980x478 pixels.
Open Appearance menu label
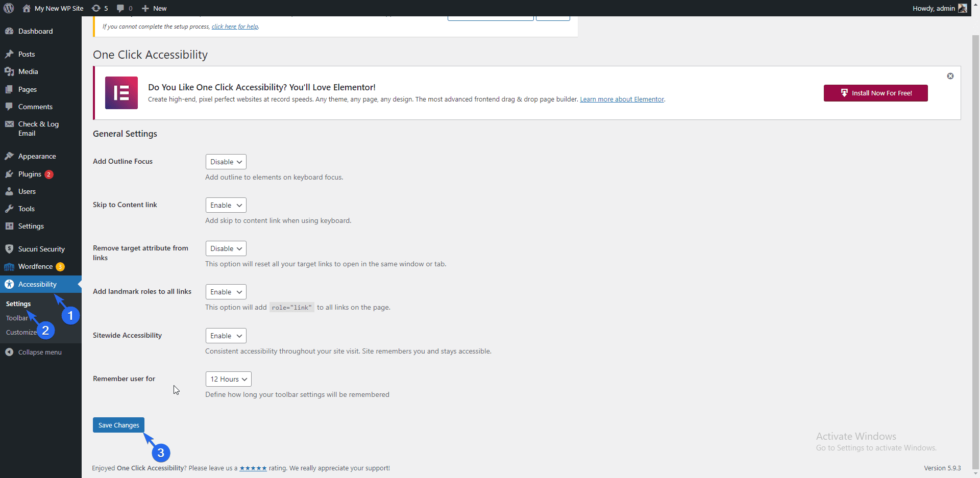[x=37, y=156]
